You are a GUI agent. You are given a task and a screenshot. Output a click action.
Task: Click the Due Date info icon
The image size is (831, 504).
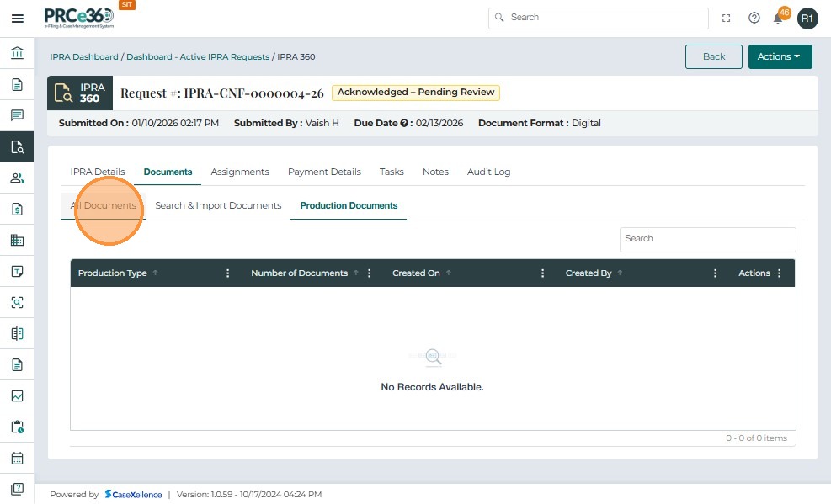[404, 123]
